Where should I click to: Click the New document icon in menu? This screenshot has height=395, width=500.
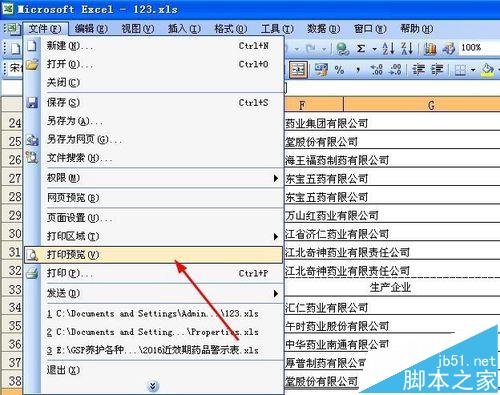tap(32, 46)
